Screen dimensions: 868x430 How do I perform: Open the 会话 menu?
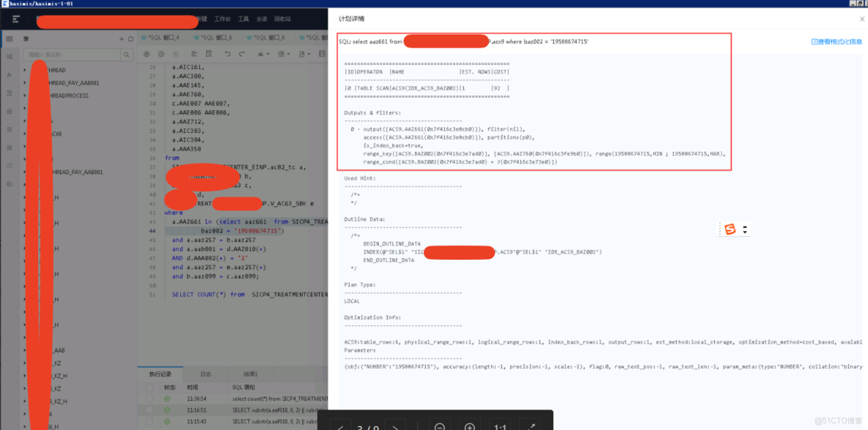click(262, 19)
